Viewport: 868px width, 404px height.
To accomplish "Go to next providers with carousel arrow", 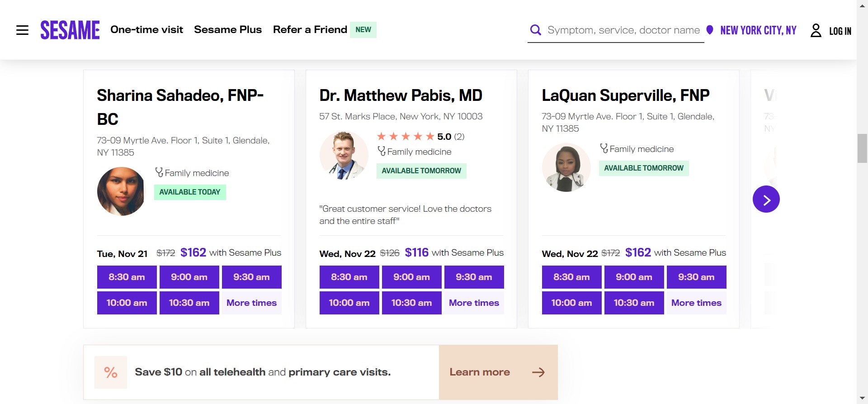I will point(766,199).
